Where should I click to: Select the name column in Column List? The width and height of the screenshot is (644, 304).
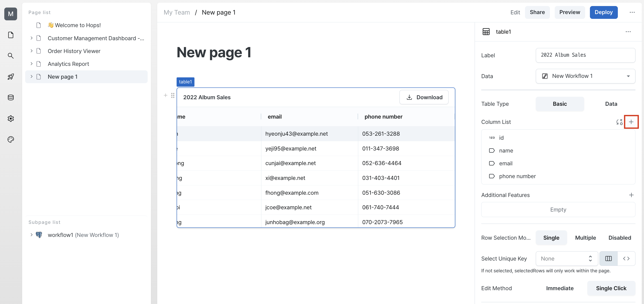point(558,150)
